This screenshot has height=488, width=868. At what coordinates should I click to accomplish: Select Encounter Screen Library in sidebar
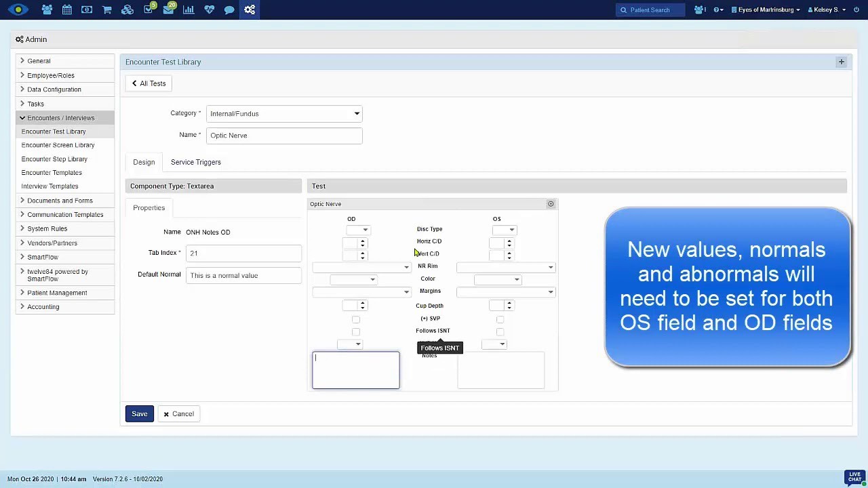[58, 145]
